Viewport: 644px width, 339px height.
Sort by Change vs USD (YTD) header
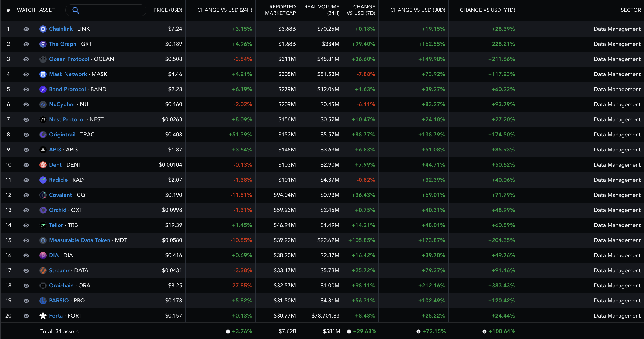click(x=488, y=10)
